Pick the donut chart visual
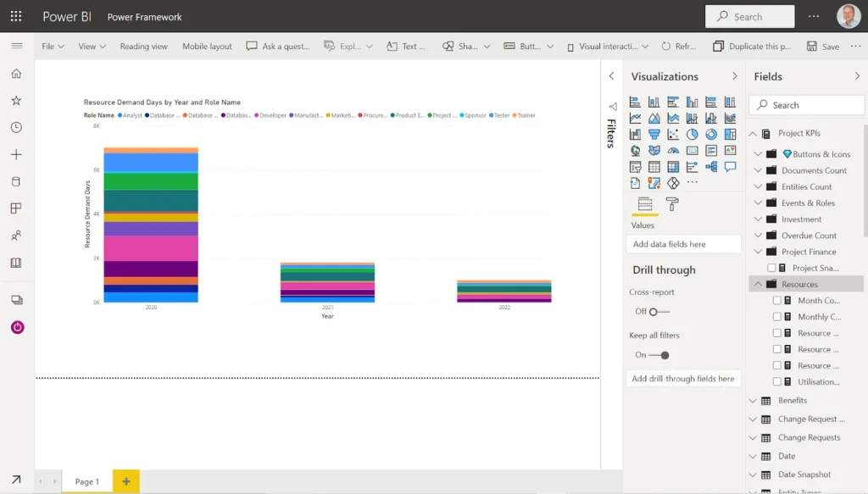The height and width of the screenshot is (494, 868). (711, 135)
